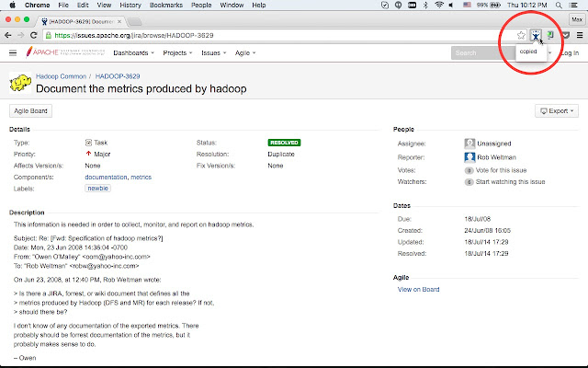Click the menu bar clock 'Thu 10:12 PM'
588x368 pixels.
(526, 5)
